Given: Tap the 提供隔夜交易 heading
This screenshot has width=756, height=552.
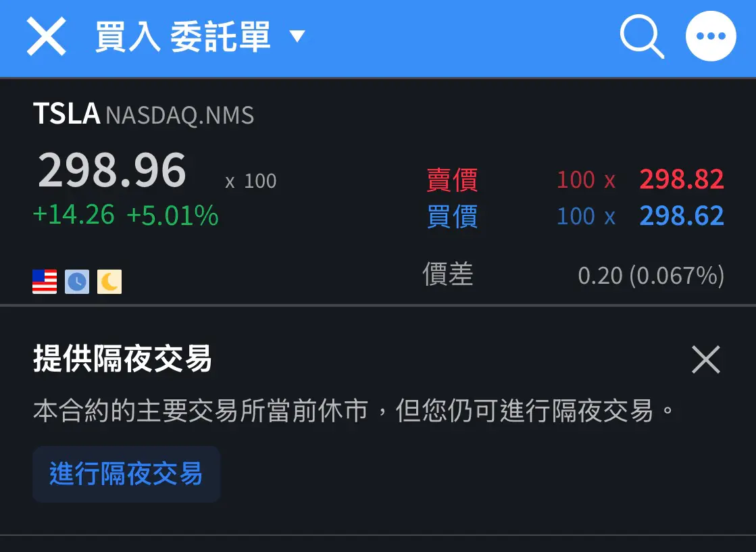Looking at the screenshot, I should point(122,359).
